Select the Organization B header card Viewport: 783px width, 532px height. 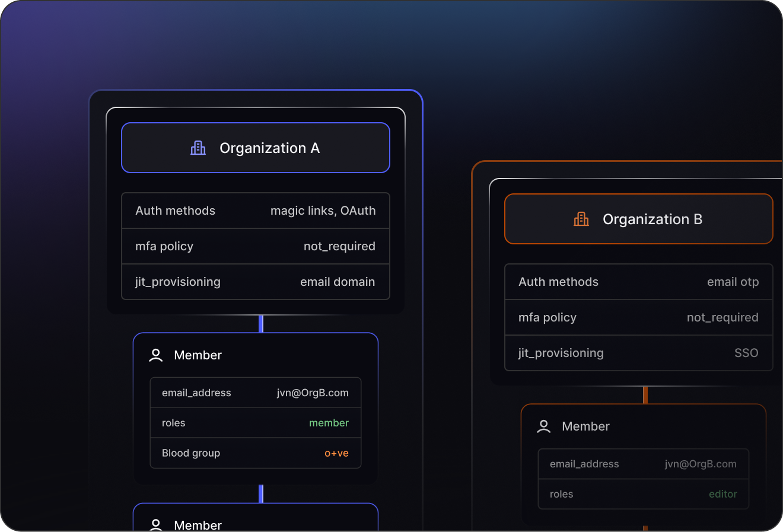pyautogui.click(x=639, y=219)
